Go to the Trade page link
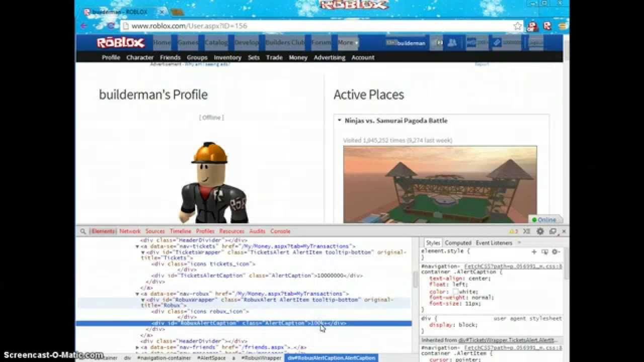 pos(274,58)
